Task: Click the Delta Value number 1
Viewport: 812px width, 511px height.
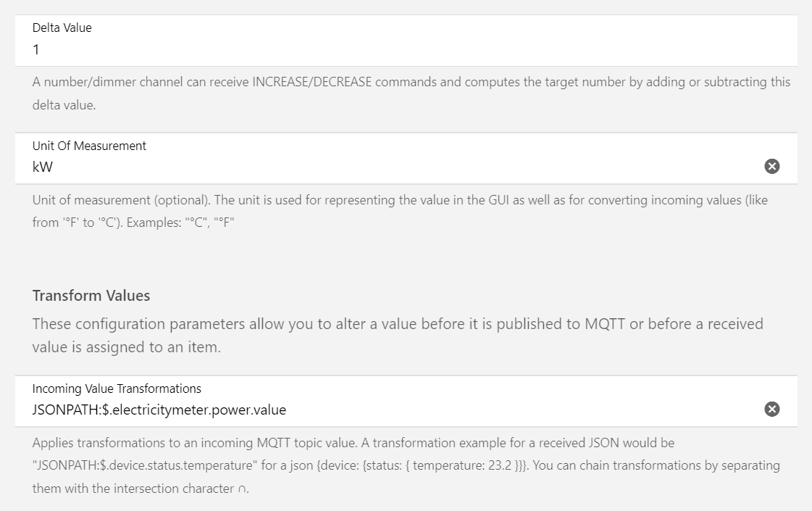Action: [x=36, y=50]
